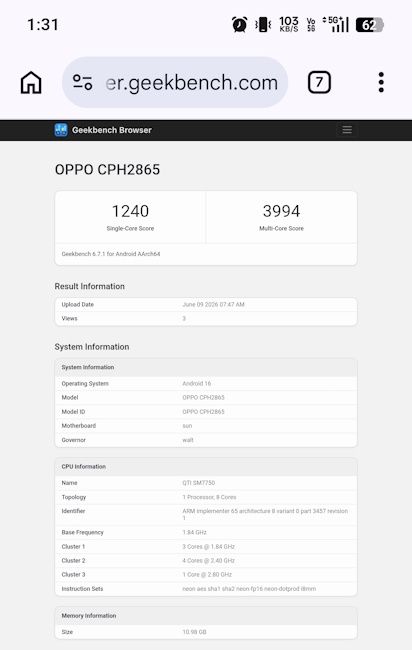The image size is (412, 650).
Task: Select the ARM implementer identifier text
Action: click(265, 514)
